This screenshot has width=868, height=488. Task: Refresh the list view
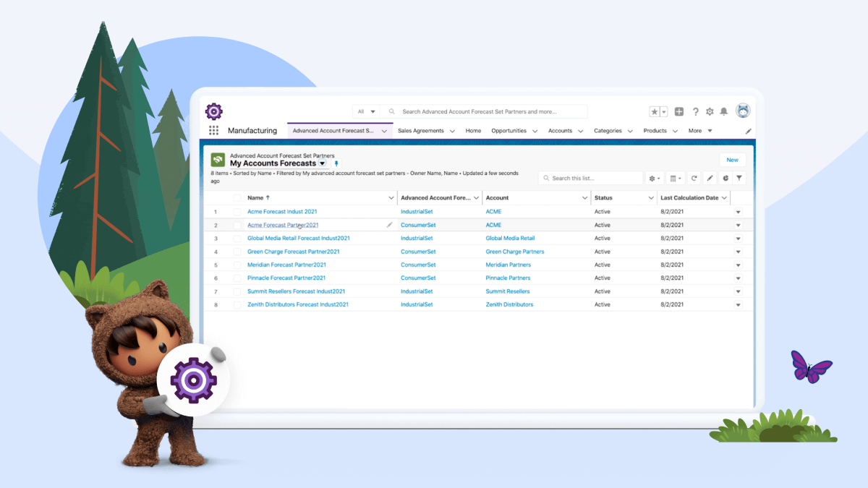point(694,178)
